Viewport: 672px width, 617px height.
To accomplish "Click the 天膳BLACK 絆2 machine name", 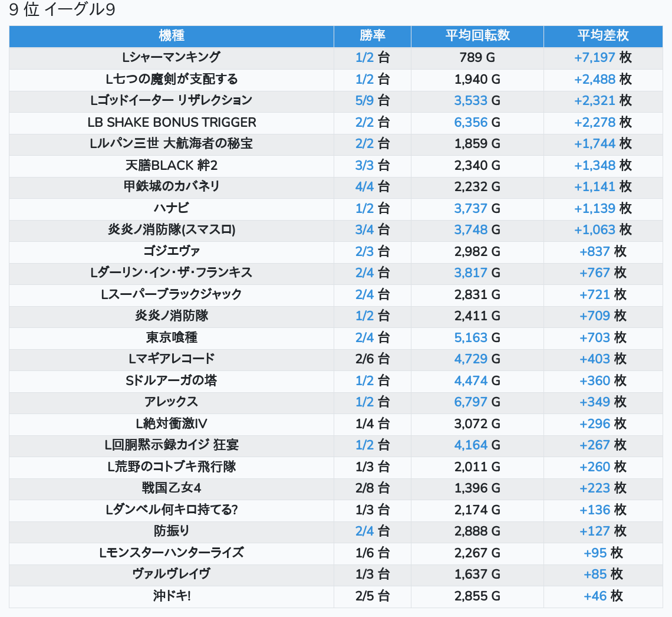I will click(172, 165).
